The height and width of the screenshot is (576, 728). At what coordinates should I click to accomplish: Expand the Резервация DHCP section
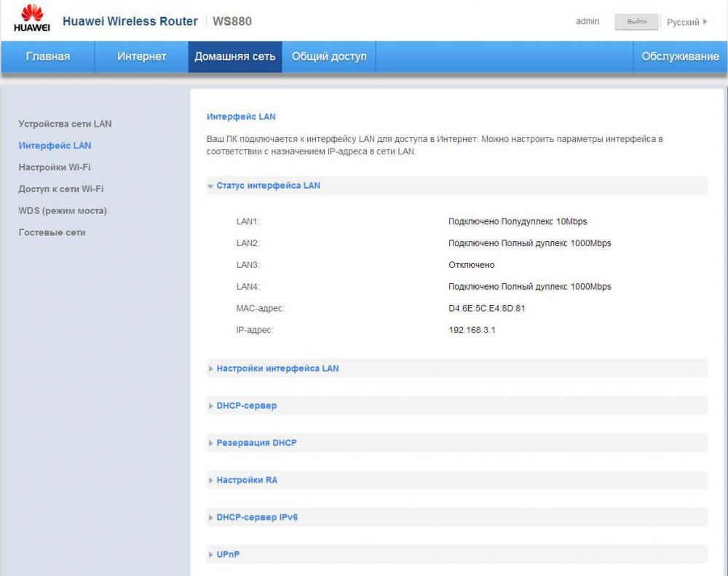tap(256, 443)
